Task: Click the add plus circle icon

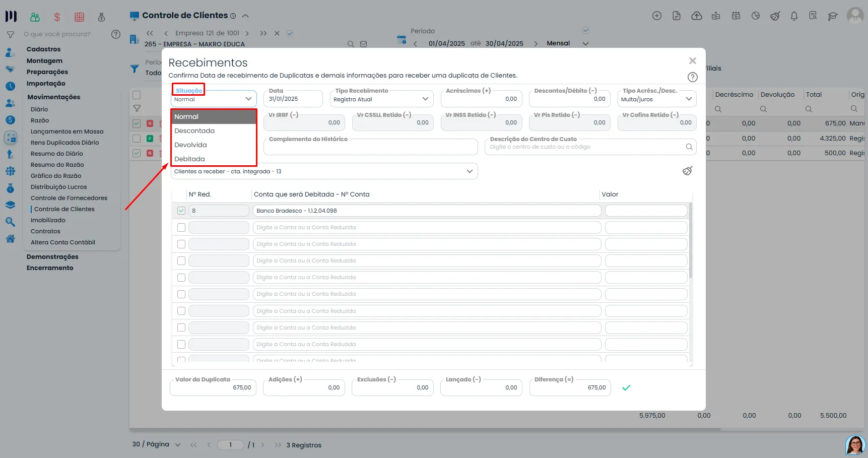Action: tap(657, 16)
